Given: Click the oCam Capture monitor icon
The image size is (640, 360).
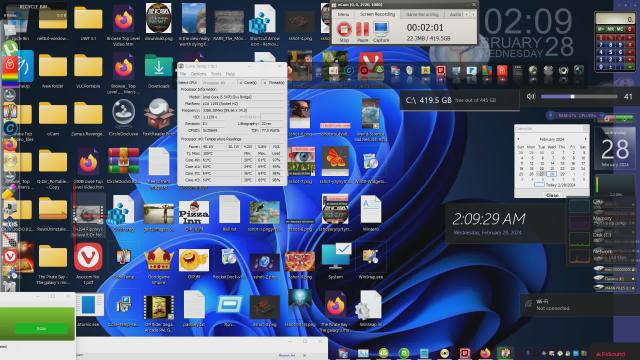Looking at the screenshot, I should click(x=381, y=32).
